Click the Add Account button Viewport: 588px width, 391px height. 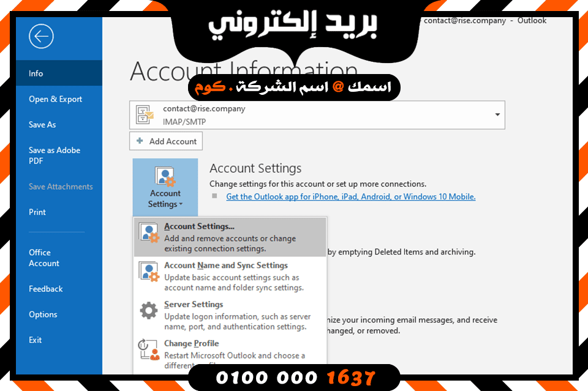166,141
